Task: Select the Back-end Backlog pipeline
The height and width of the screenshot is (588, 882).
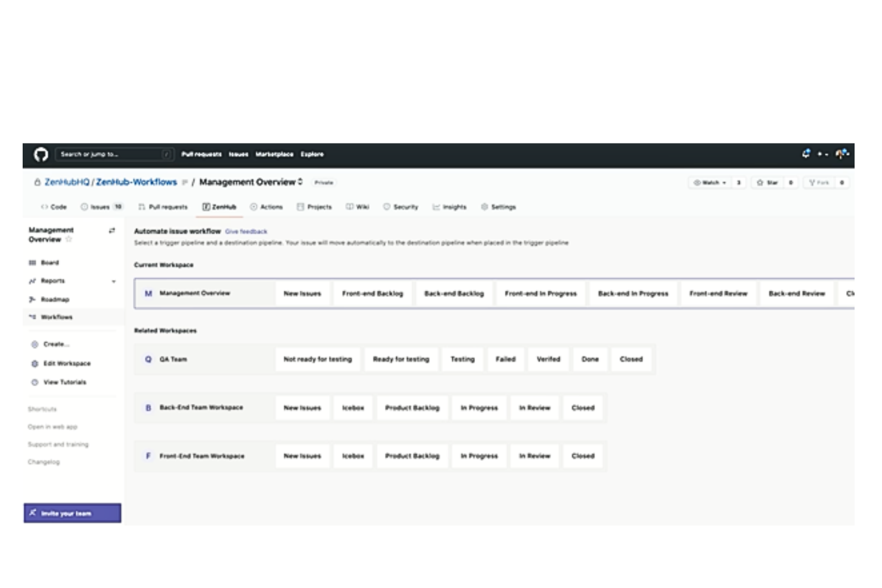Action: (454, 294)
